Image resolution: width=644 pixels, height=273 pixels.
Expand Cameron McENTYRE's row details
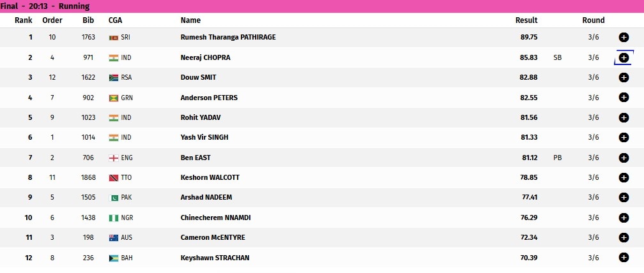pos(624,237)
